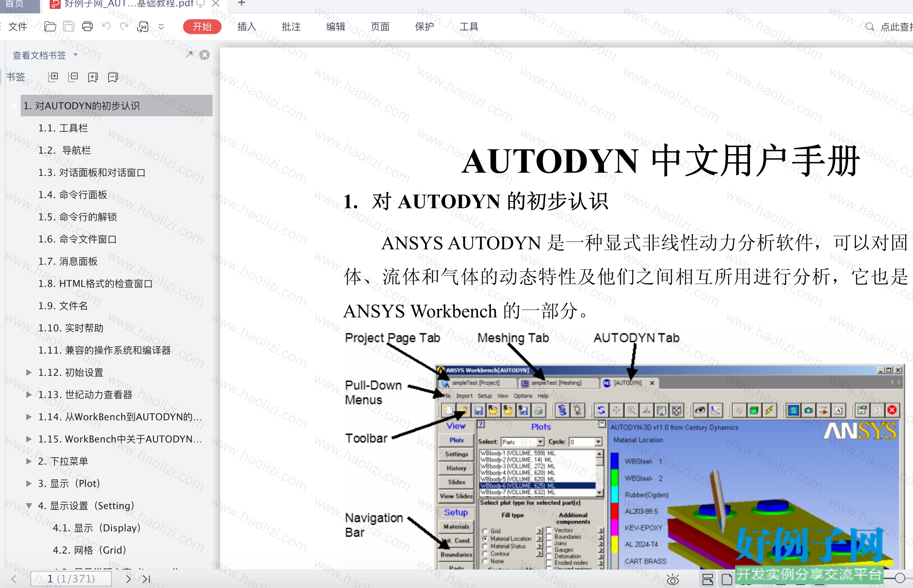Open bookmark 1.2. 导航栏

[64, 150]
